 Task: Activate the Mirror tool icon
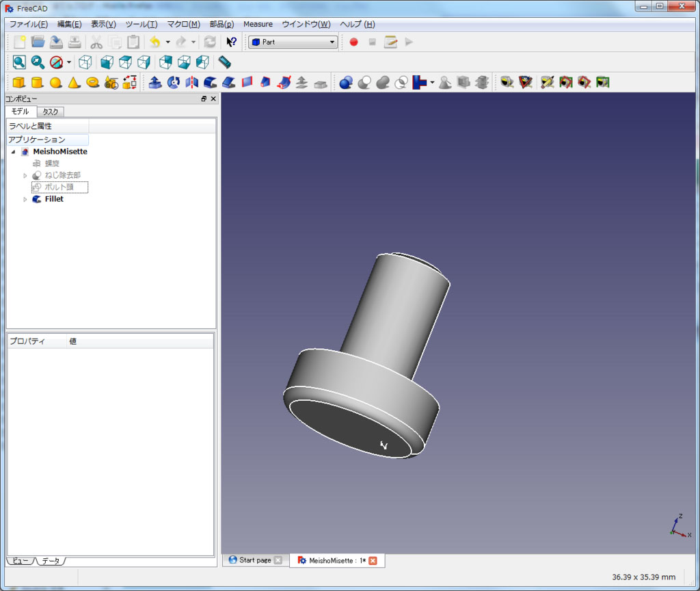[192, 83]
